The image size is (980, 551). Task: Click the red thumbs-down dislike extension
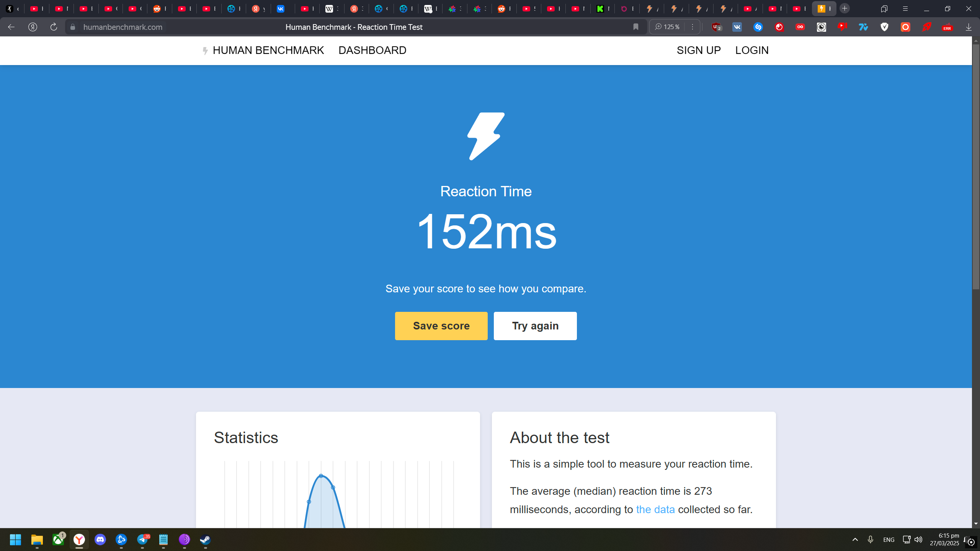(x=842, y=27)
